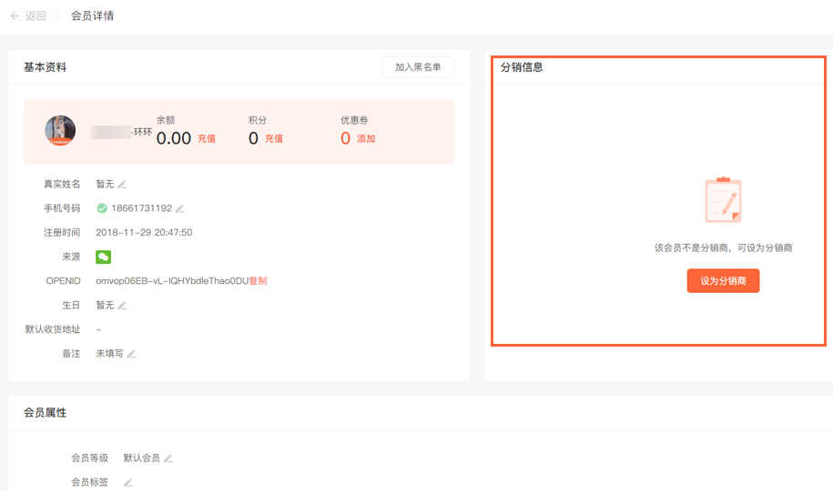Click the clipboard illustration in 分销信息
Image resolution: width=833 pixels, height=504 pixels.
click(723, 200)
